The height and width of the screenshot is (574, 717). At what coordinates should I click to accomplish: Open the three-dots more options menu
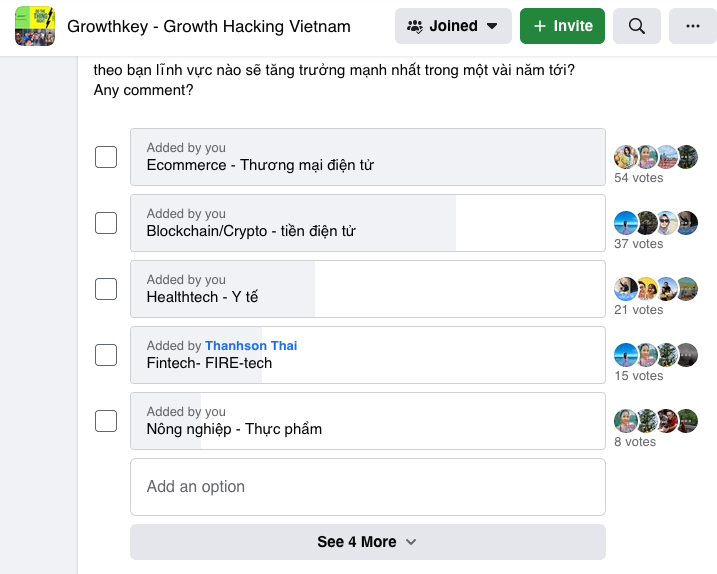[x=692, y=26]
